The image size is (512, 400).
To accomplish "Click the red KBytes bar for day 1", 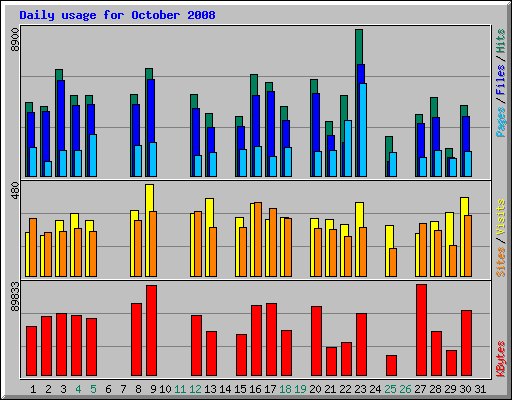I will [x=31, y=351].
